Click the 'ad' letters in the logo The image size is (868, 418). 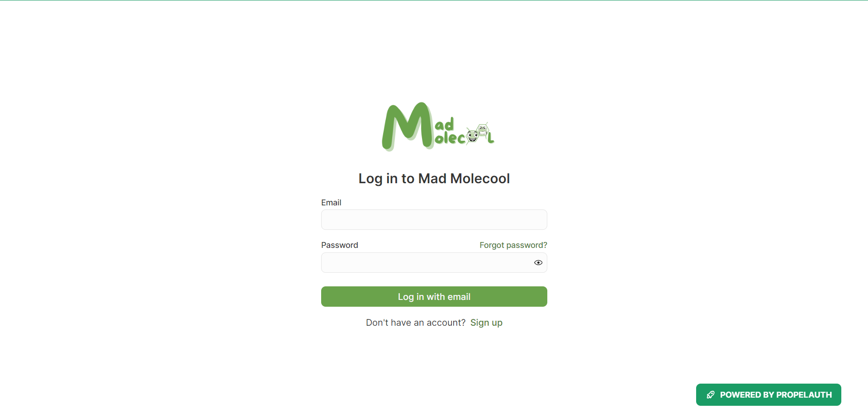click(x=444, y=124)
